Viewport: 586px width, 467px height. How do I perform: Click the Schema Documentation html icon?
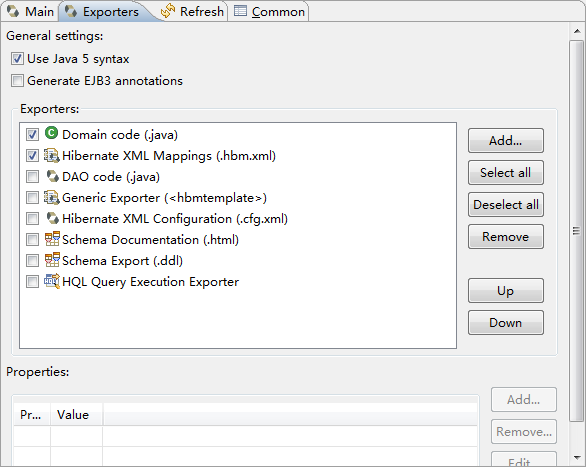[52, 239]
